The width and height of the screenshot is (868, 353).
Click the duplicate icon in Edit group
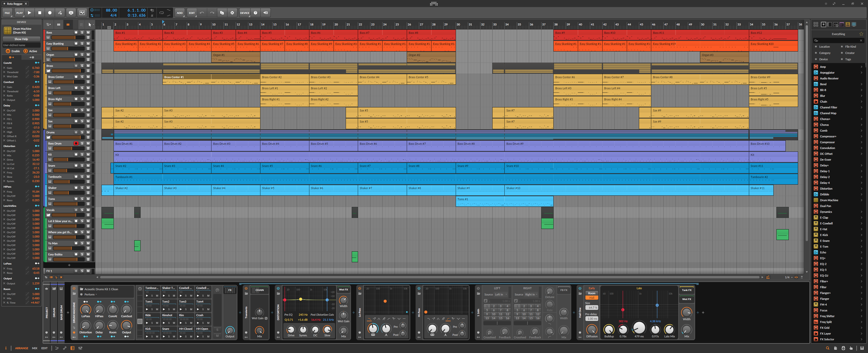(x=222, y=13)
